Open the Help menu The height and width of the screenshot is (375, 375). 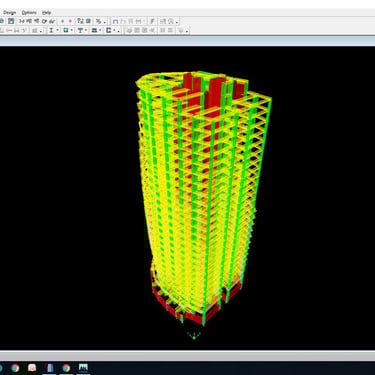pyautogui.click(x=47, y=13)
